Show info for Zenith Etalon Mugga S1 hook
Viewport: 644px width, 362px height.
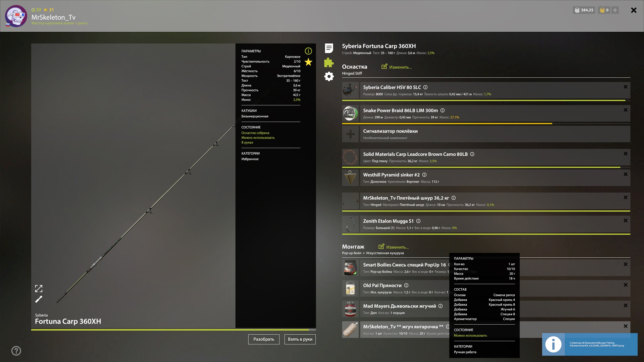click(418, 221)
